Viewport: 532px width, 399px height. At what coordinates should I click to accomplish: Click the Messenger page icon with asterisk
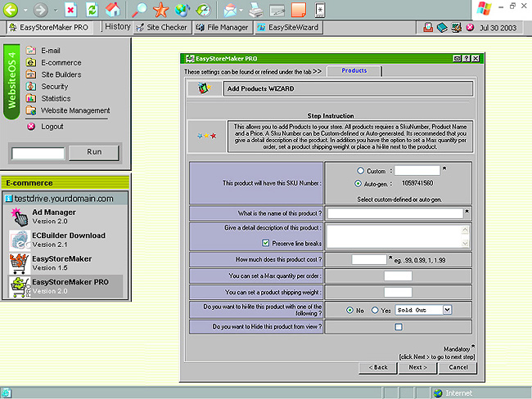click(320, 10)
